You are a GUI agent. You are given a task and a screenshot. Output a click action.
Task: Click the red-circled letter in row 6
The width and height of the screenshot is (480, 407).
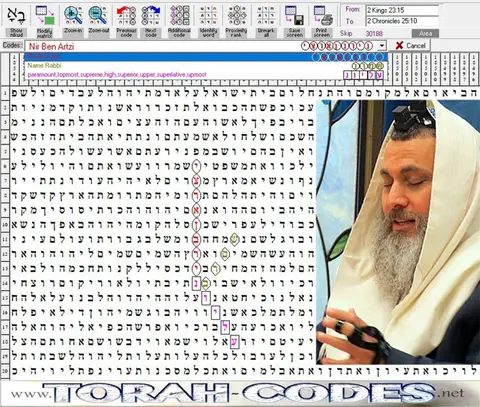(197, 166)
